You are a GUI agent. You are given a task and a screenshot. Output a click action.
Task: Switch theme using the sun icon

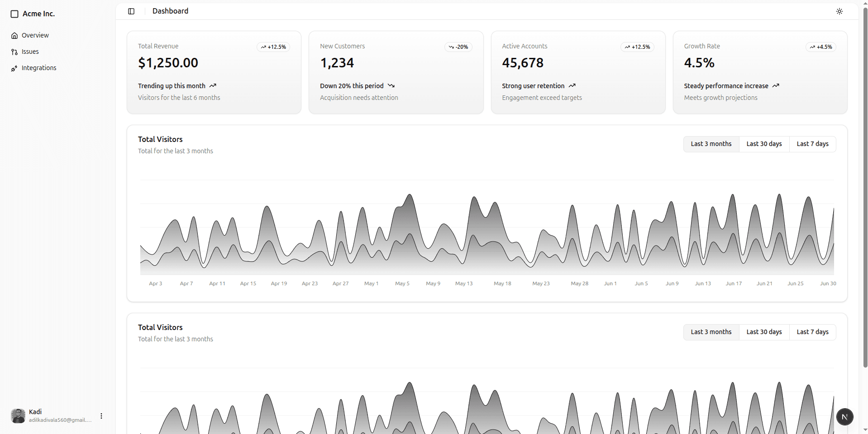(839, 11)
